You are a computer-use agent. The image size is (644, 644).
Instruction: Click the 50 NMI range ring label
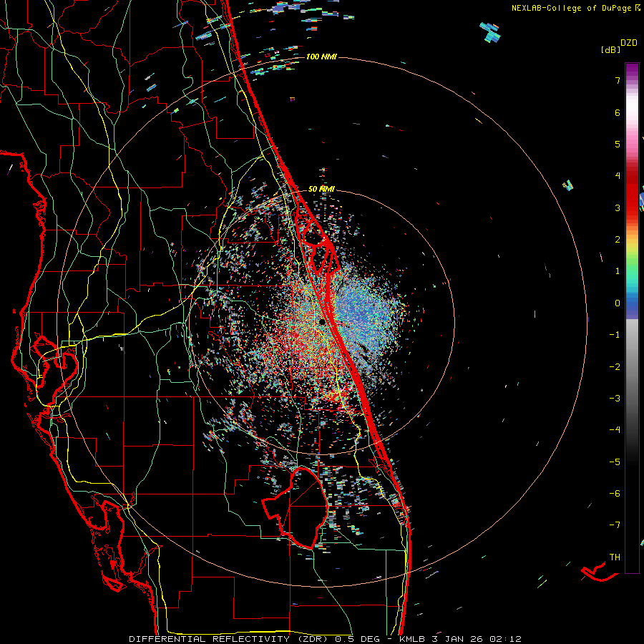321,189
